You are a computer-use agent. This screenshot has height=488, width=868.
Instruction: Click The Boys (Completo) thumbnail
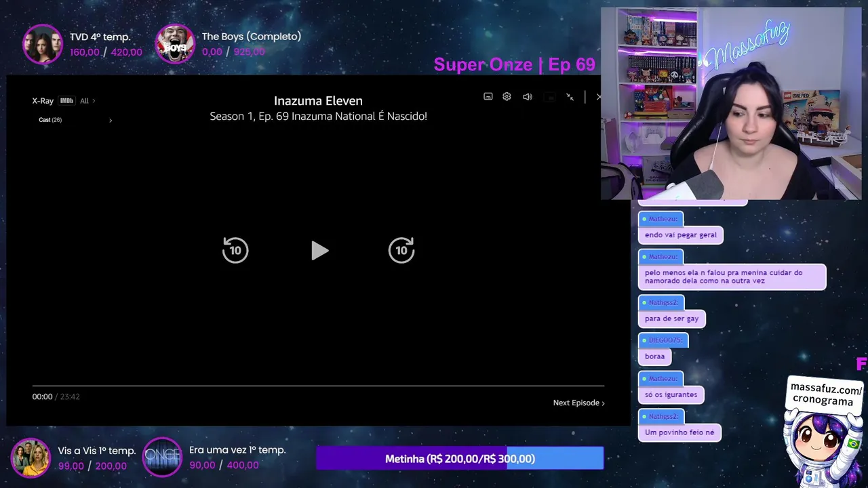click(175, 44)
